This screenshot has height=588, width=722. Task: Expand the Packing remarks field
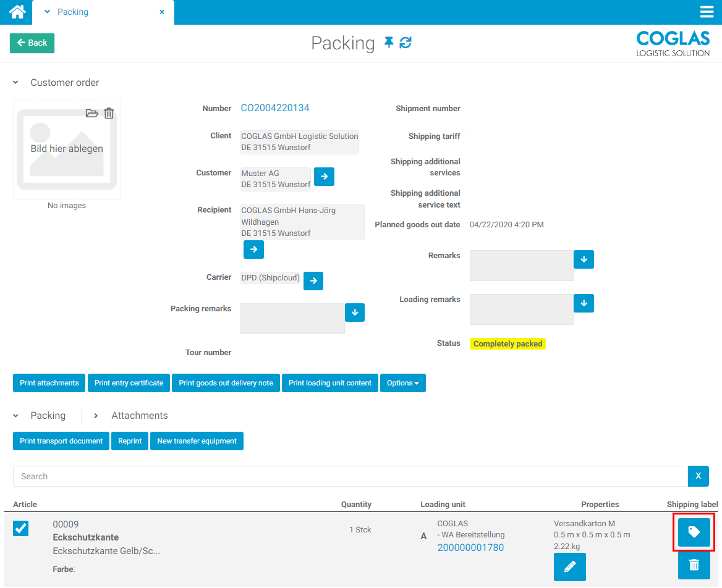(x=354, y=313)
